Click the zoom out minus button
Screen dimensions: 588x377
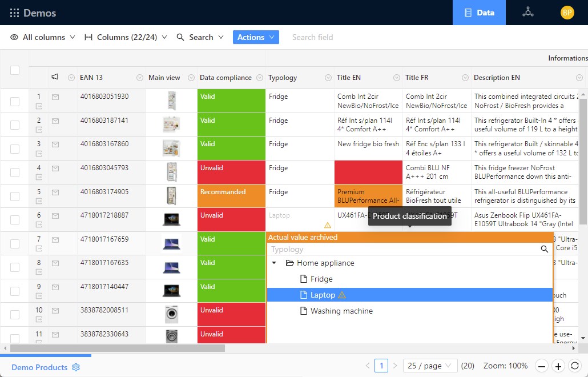pos(542,366)
